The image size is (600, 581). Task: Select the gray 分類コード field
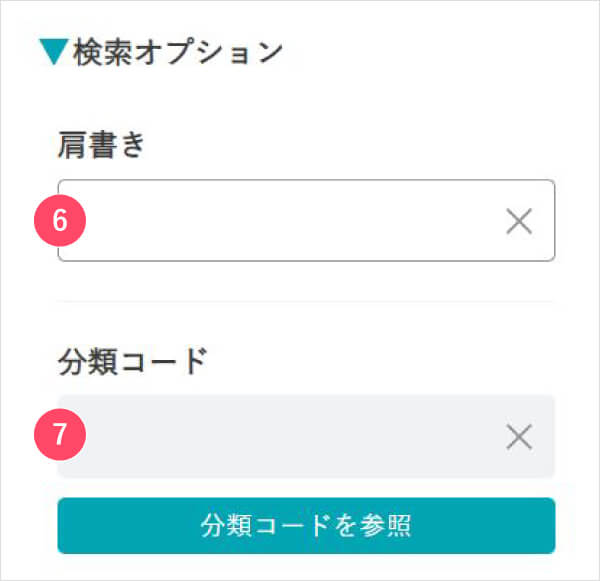(x=306, y=436)
